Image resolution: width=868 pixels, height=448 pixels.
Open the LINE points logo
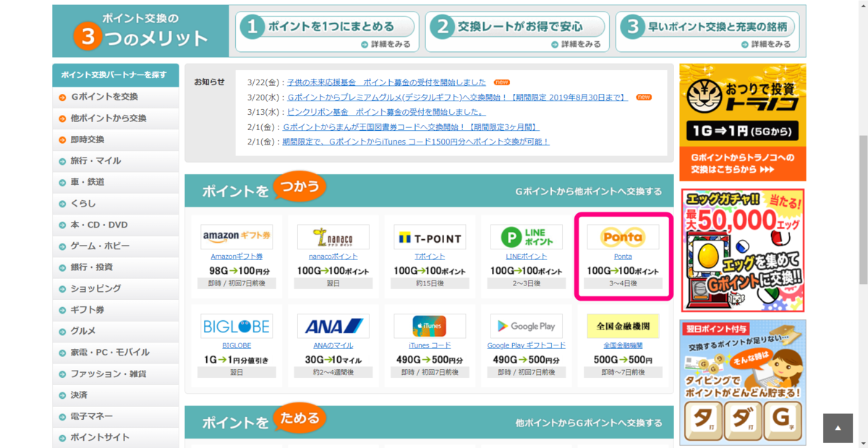(527, 236)
